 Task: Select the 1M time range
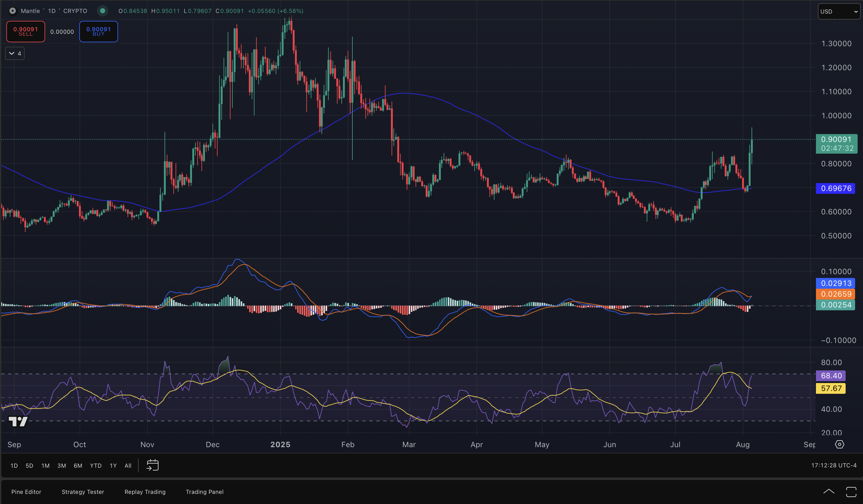(x=45, y=466)
